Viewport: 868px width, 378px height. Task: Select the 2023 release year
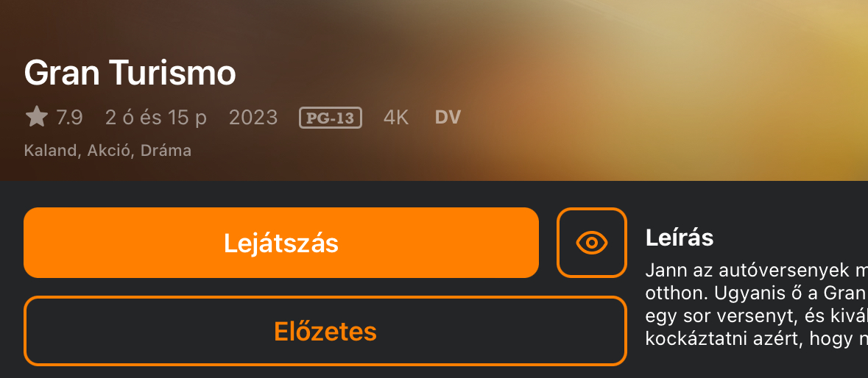coord(253,118)
